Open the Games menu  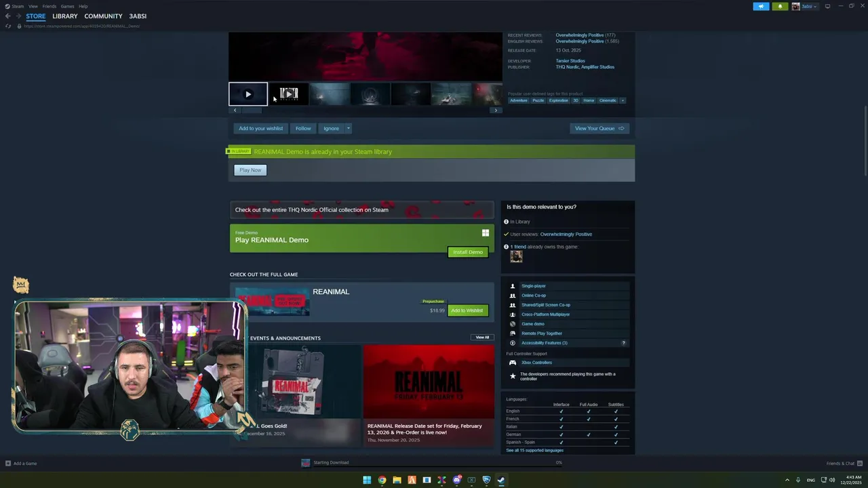click(67, 6)
